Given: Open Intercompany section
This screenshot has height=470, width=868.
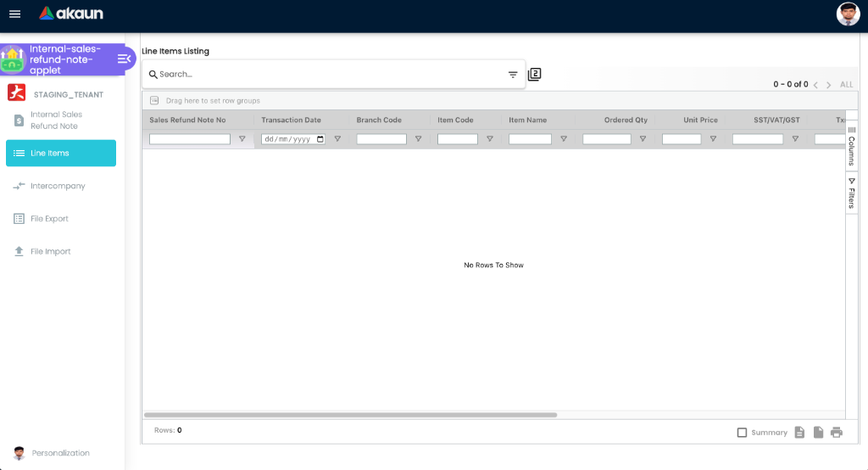Looking at the screenshot, I should pyautogui.click(x=61, y=186).
